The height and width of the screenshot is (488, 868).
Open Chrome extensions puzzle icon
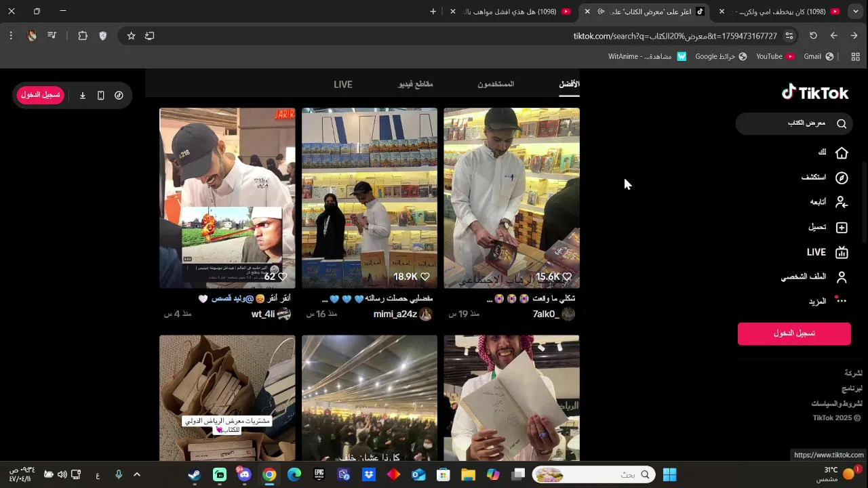[x=83, y=36]
